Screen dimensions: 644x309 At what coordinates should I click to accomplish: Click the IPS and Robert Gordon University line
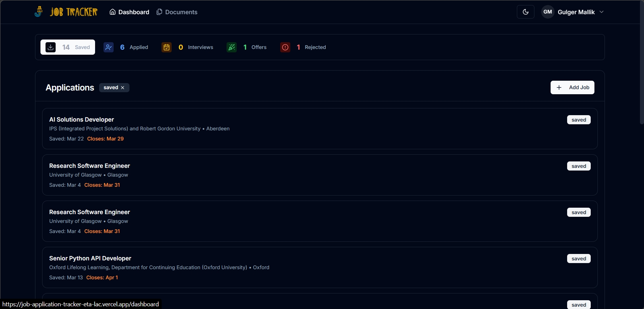(139, 129)
